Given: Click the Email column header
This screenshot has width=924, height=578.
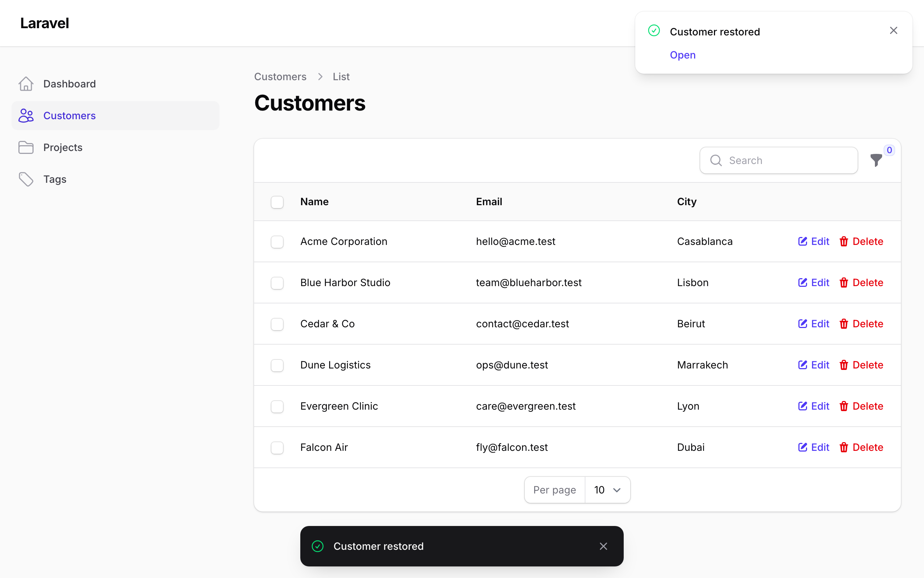Looking at the screenshot, I should pyautogui.click(x=489, y=202).
